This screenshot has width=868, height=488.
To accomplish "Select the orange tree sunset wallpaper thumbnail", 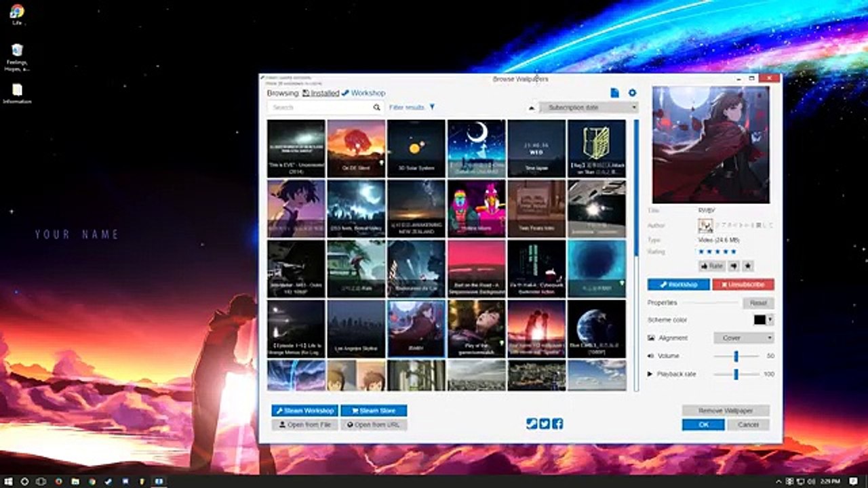I will 356,149.
